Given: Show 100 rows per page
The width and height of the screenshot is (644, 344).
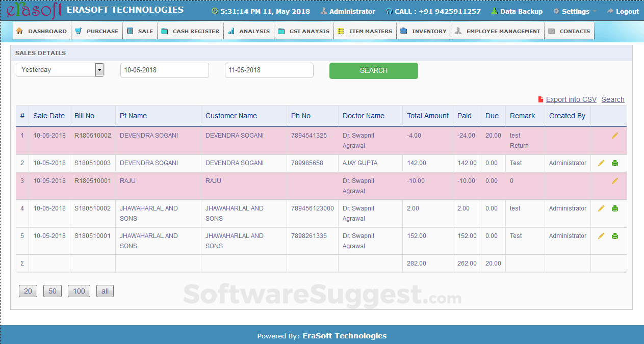Looking at the screenshot, I should (79, 291).
